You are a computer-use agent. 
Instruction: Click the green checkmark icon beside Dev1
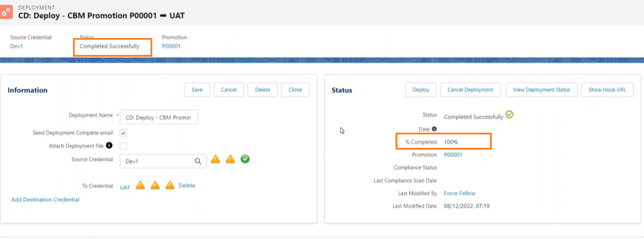(x=245, y=159)
